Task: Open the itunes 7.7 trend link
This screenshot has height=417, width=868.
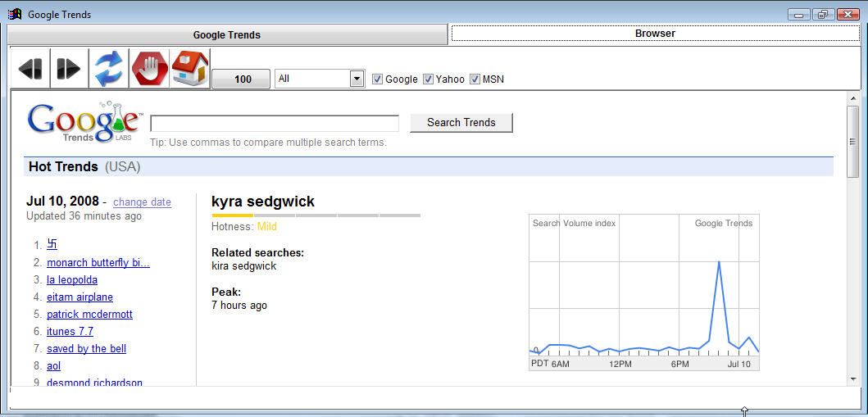Action: tap(70, 331)
